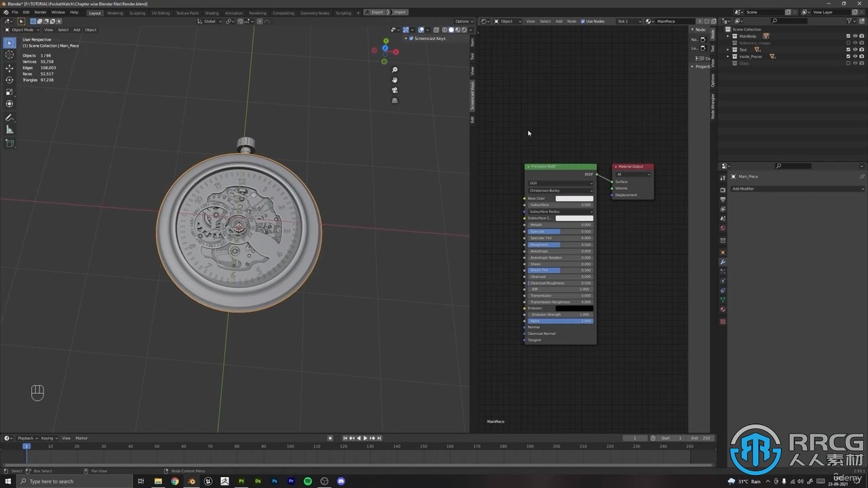
Task: Switch to the Modeling workspace tab
Action: [115, 13]
